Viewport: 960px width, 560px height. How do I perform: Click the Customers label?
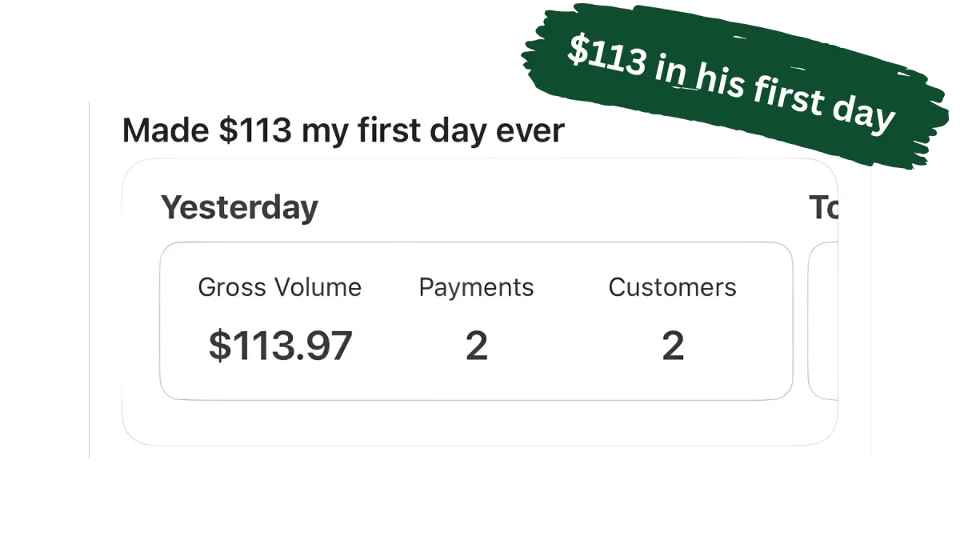click(x=672, y=287)
